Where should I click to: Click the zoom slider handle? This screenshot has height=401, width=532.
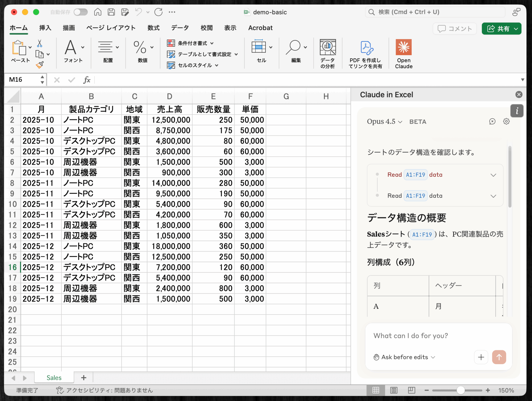click(461, 390)
